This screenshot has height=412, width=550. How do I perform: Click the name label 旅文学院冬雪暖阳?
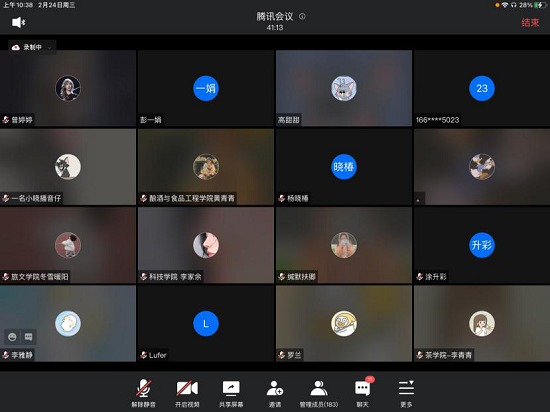(40, 277)
